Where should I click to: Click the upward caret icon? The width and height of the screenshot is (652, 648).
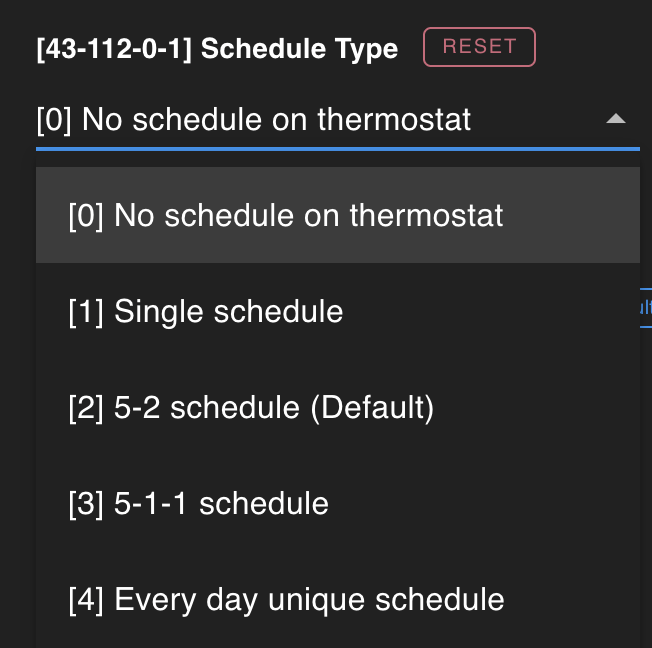(x=616, y=120)
